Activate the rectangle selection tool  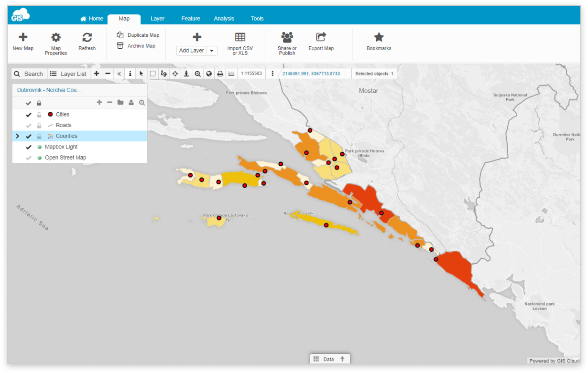152,74
